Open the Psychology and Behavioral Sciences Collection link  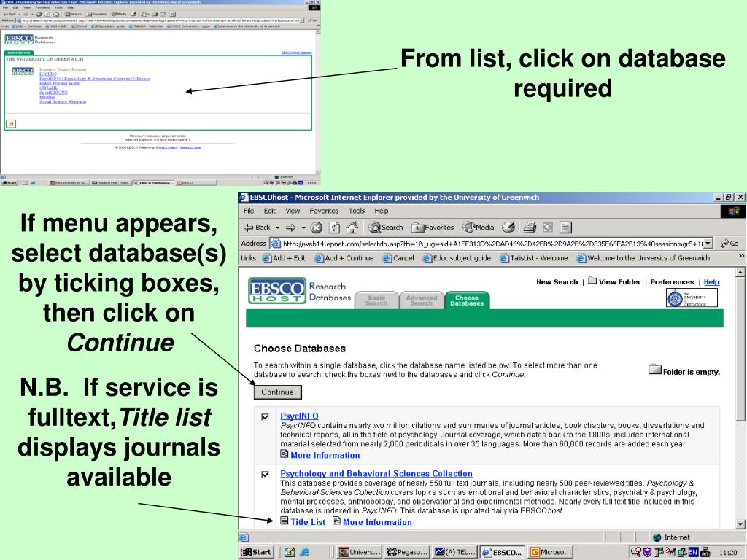[376, 474]
